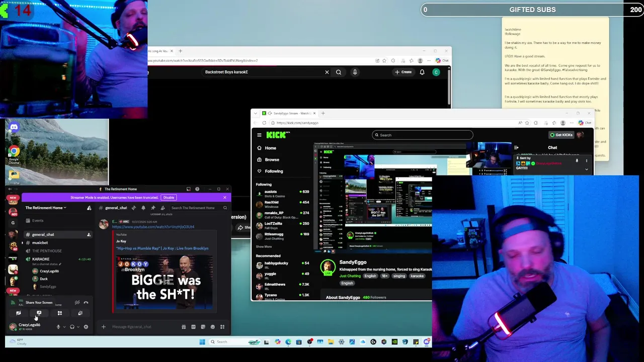Open Discord help icon in title bar

pyautogui.click(x=197, y=189)
